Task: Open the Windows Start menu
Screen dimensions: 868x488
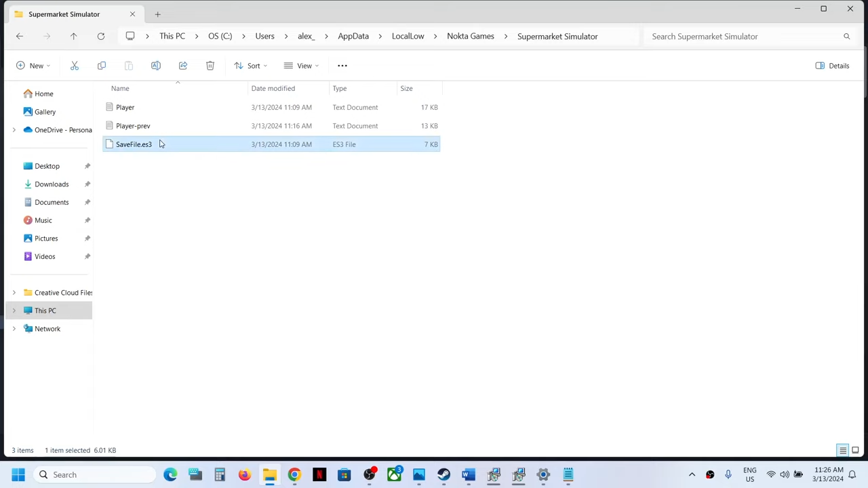Action: click(18, 475)
